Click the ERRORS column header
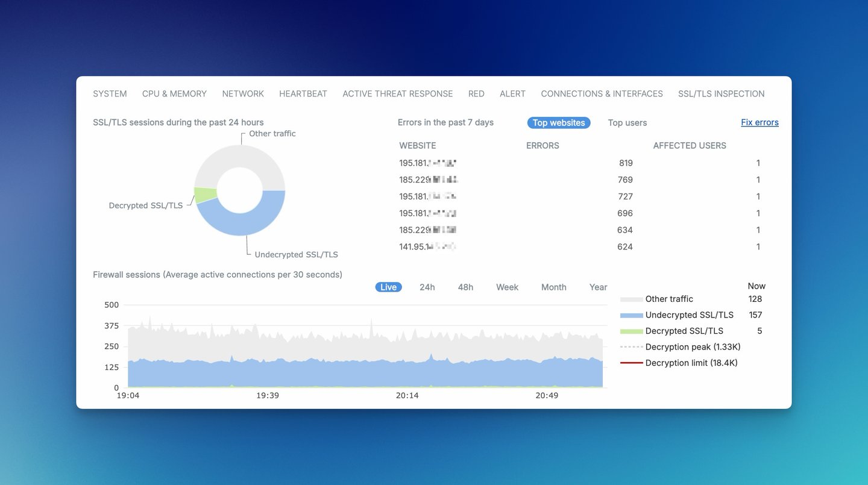The image size is (868, 485). coord(542,146)
